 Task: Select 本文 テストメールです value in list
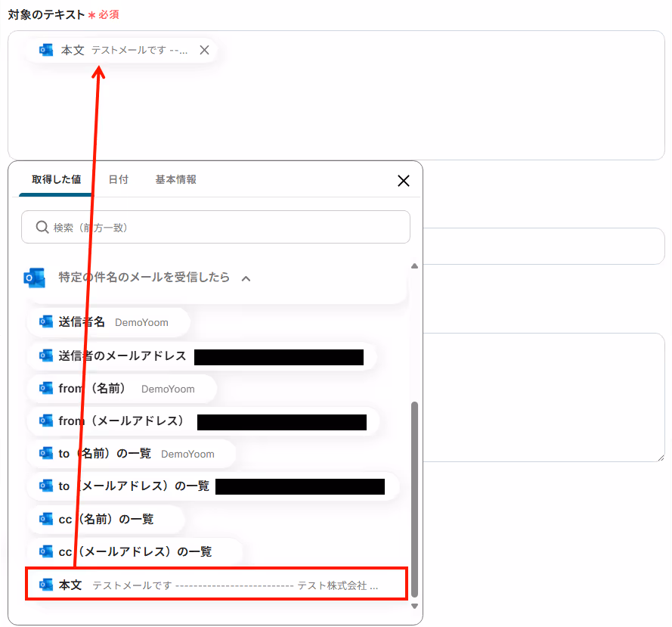coord(216,584)
